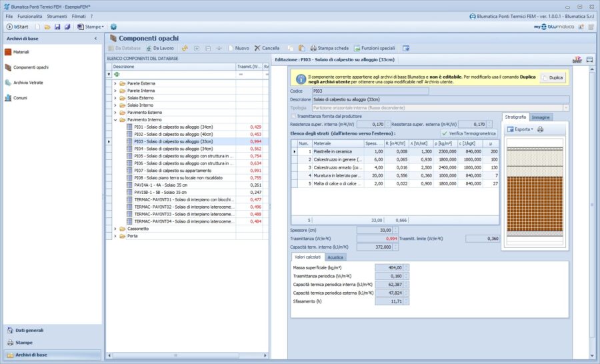The height and width of the screenshot is (364, 600).
Task: Switch to the Immagine tab
Action: (x=541, y=117)
